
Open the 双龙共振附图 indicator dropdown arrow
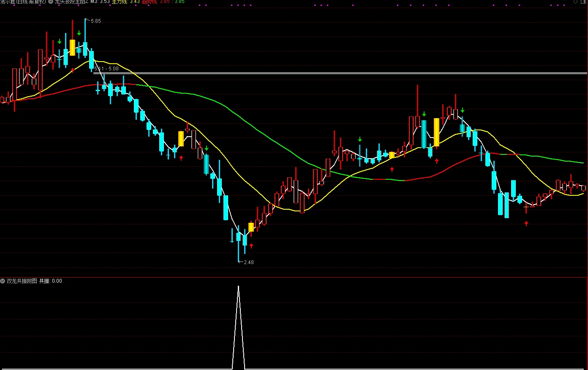pyautogui.click(x=3, y=281)
